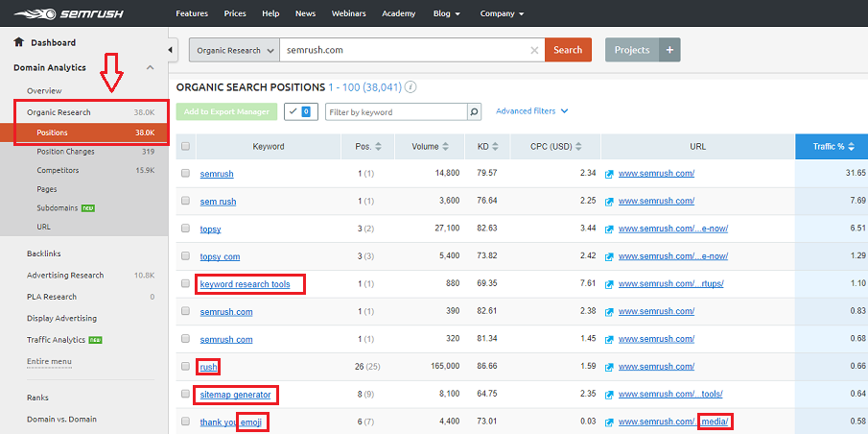Open the info icon beside Organic Search Positions

411,87
